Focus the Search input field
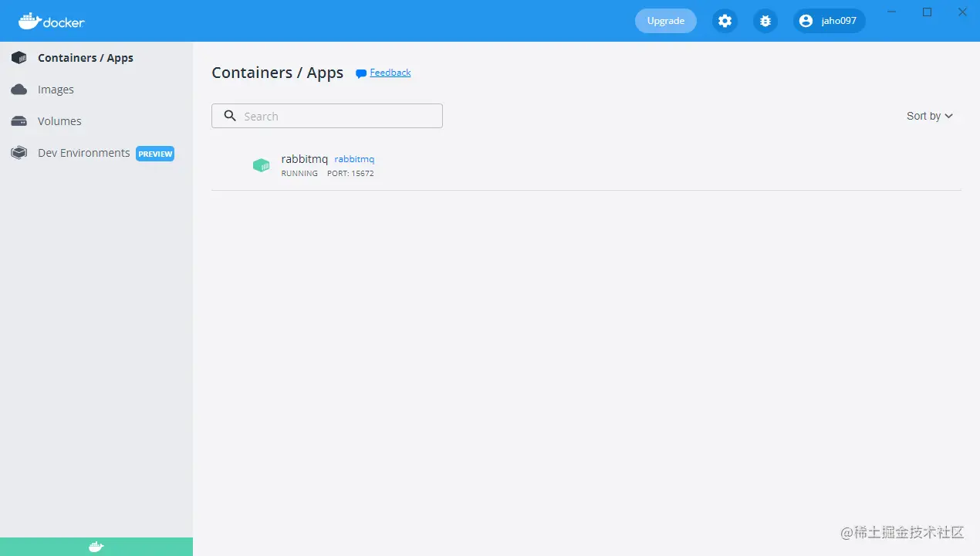 [x=327, y=116]
